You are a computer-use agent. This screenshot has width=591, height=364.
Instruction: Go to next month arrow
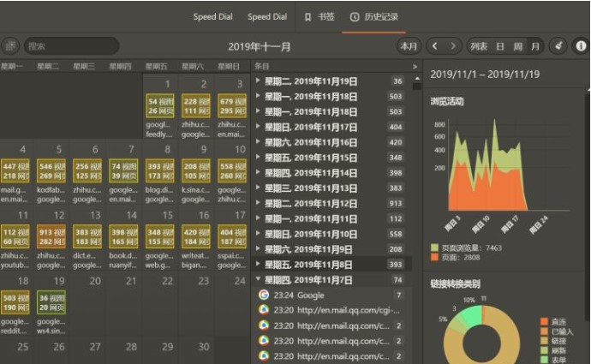(x=453, y=45)
